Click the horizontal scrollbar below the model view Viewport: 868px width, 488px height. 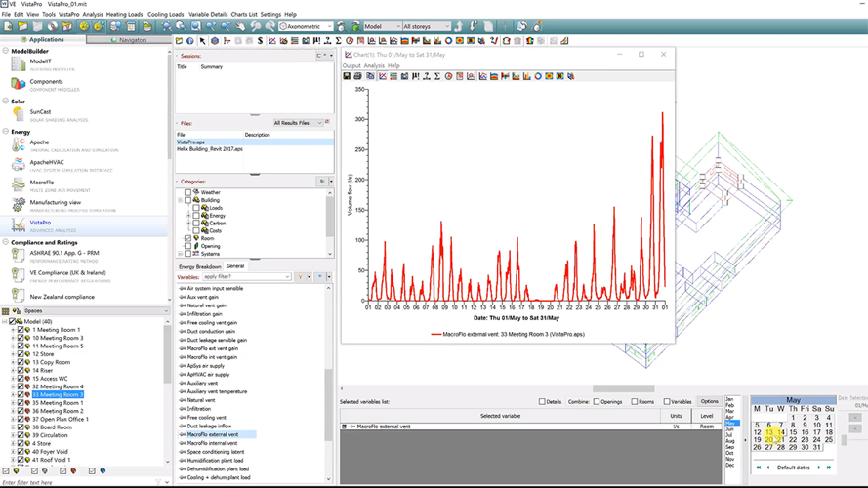click(x=623, y=388)
